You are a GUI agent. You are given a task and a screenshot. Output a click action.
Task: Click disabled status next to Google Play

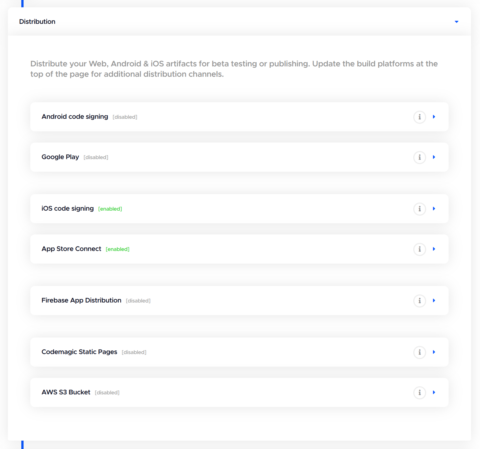(x=96, y=157)
